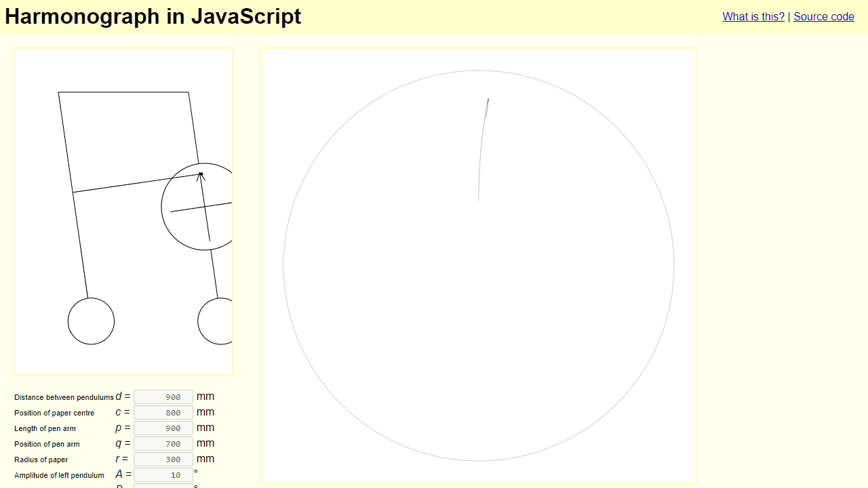Select the paper radius r input
868x488 pixels.
(163, 460)
